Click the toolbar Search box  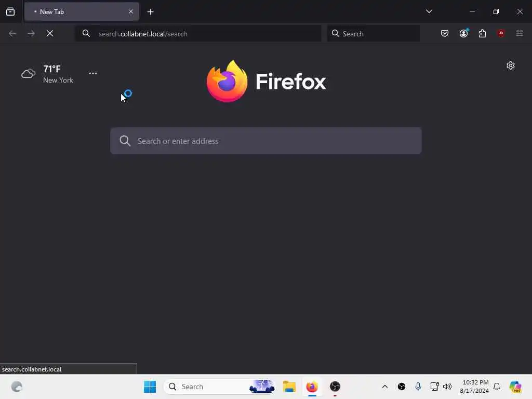click(x=373, y=34)
